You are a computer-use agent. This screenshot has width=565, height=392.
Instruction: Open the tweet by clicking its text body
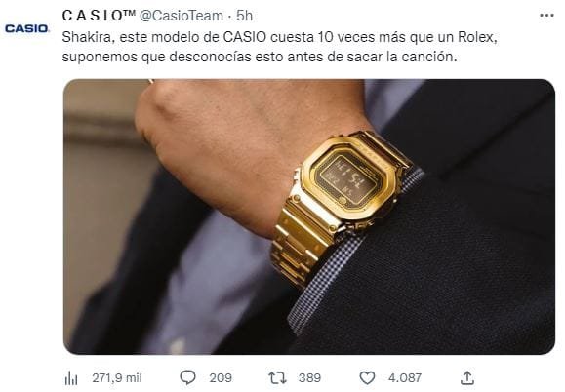click(280, 47)
